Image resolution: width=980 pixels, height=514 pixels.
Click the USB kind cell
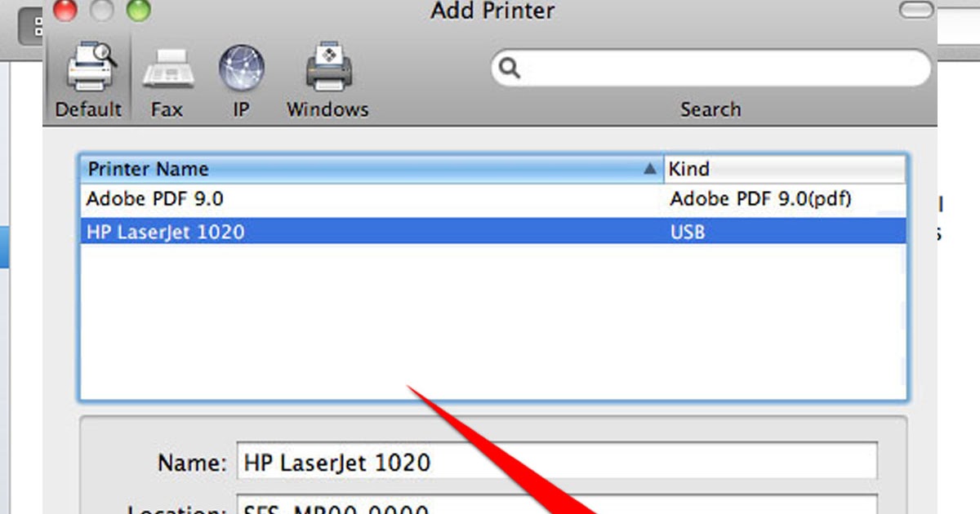click(687, 233)
